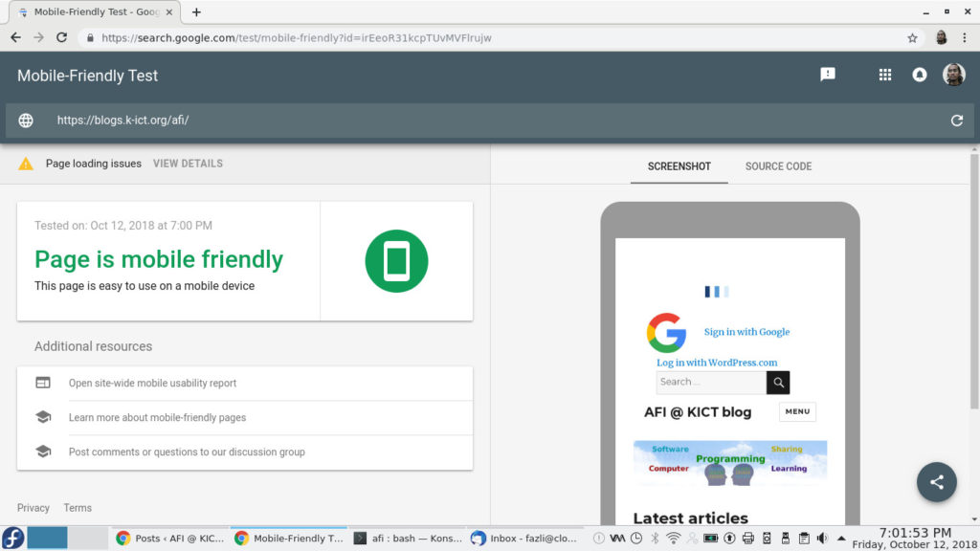Click the Bluetooth tray icon

coord(655,538)
